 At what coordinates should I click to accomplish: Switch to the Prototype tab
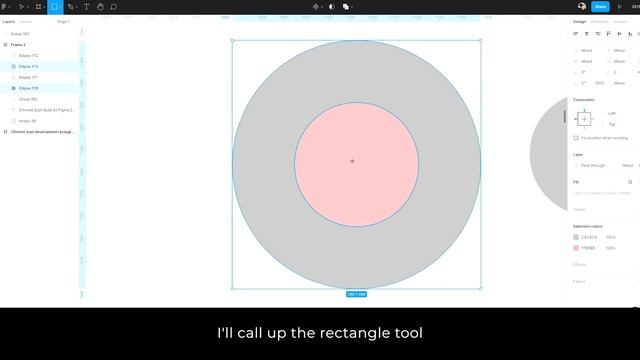600,22
